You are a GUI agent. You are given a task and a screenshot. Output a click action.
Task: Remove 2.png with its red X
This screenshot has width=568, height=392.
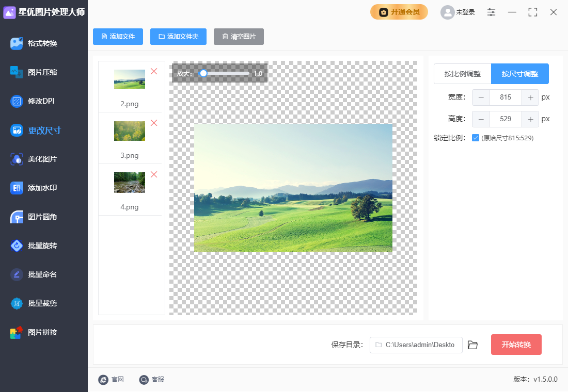click(x=154, y=71)
